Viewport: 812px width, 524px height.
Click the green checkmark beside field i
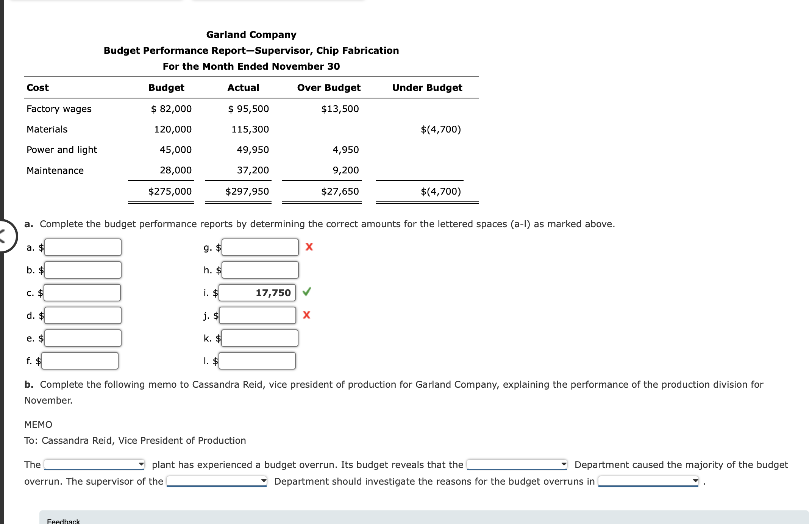pyautogui.click(x=307, y=292)
